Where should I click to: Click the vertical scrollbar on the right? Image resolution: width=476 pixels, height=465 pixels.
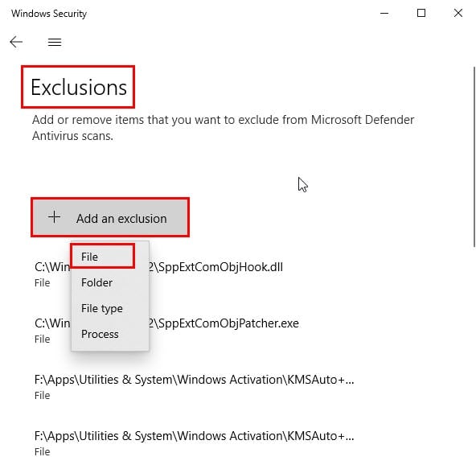point(474,156)
